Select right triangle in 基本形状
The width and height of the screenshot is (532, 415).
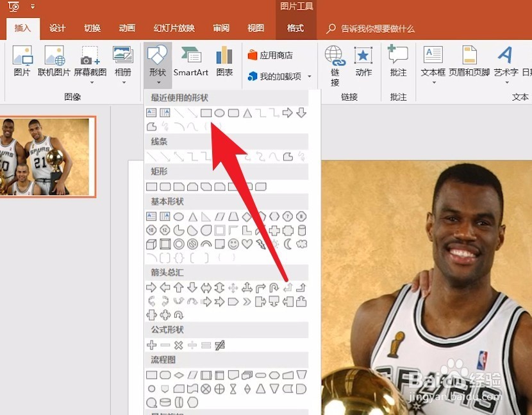(x=206, y=217)
